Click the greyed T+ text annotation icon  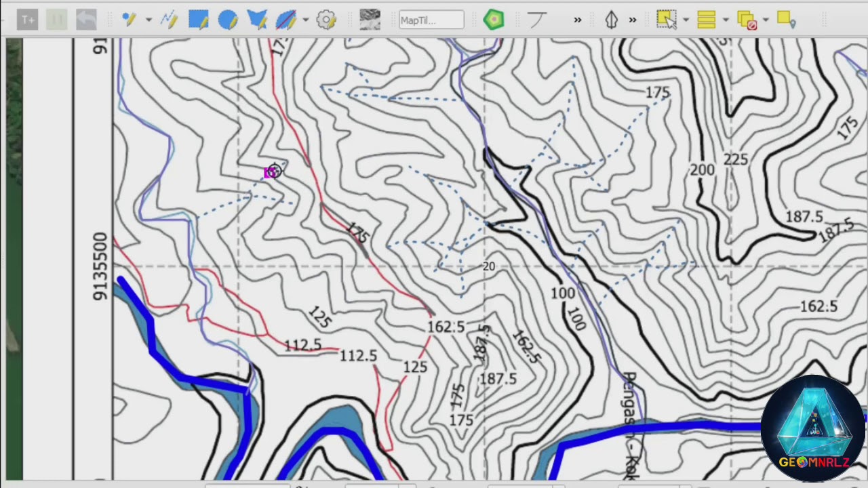[x=28, y=20]
